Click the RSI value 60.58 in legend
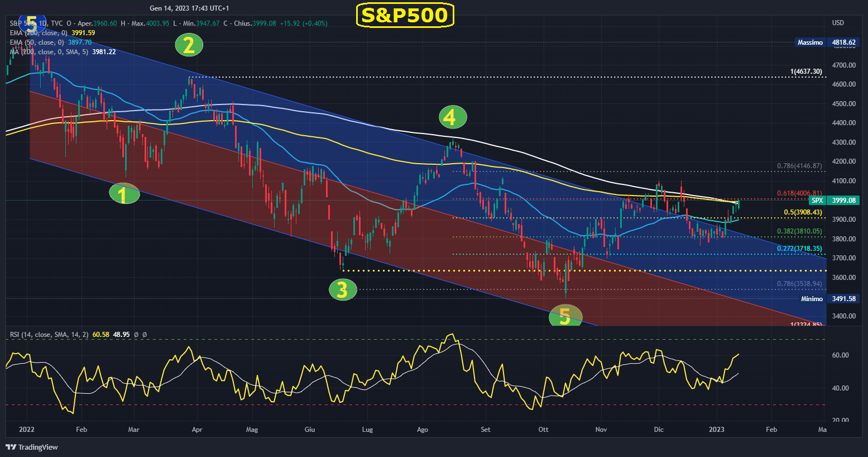The width and height of the screenshot is (868, 457). 100,335
